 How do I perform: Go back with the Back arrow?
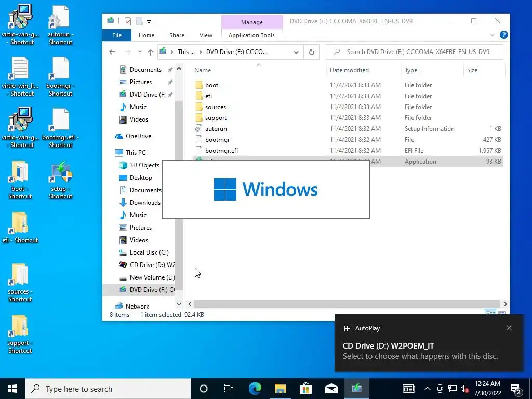coord(112,52)
